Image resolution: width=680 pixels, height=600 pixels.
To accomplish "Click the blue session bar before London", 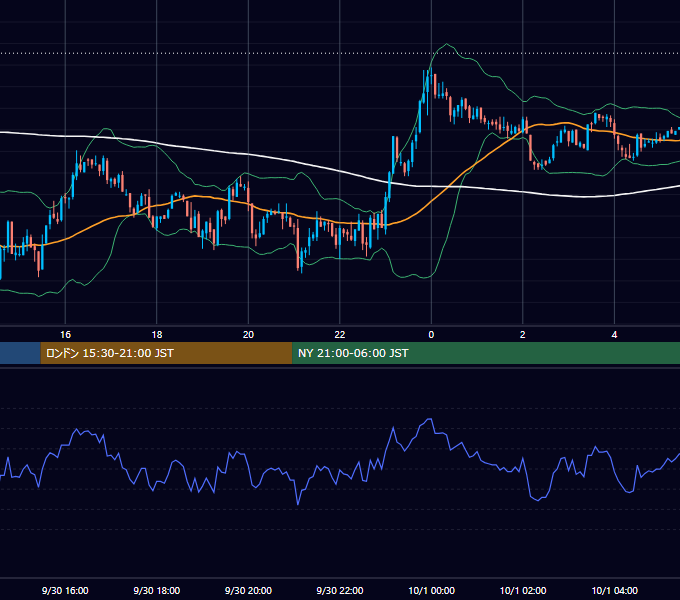I will [20, 353].
